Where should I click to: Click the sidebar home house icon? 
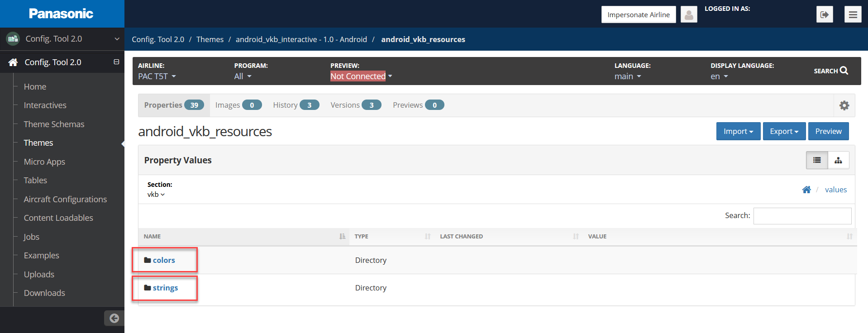13,62
